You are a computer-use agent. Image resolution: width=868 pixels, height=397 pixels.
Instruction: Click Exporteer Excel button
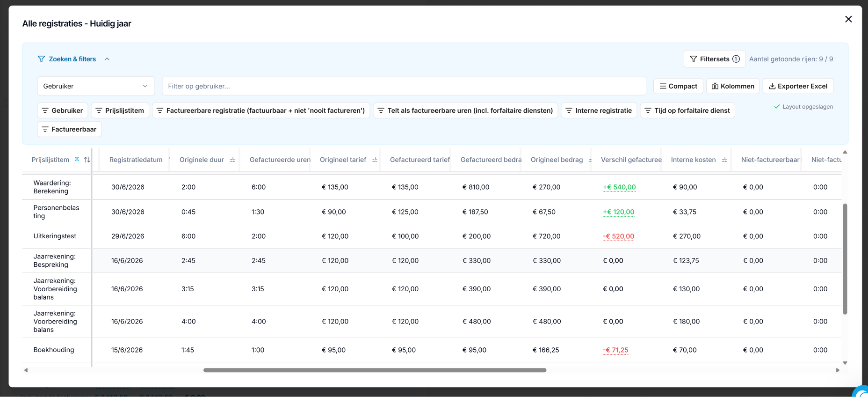tap(798, 86)
